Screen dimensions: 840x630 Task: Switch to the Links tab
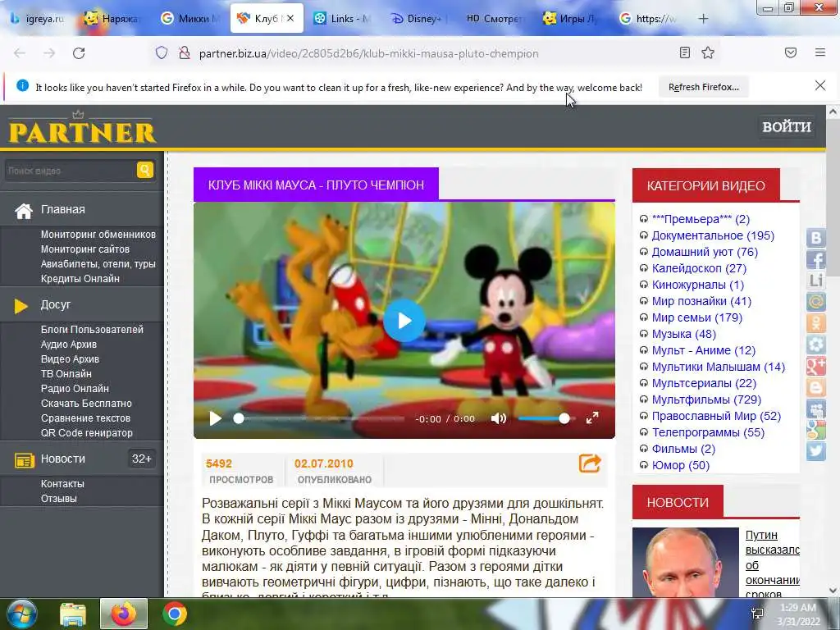[342, 19]
